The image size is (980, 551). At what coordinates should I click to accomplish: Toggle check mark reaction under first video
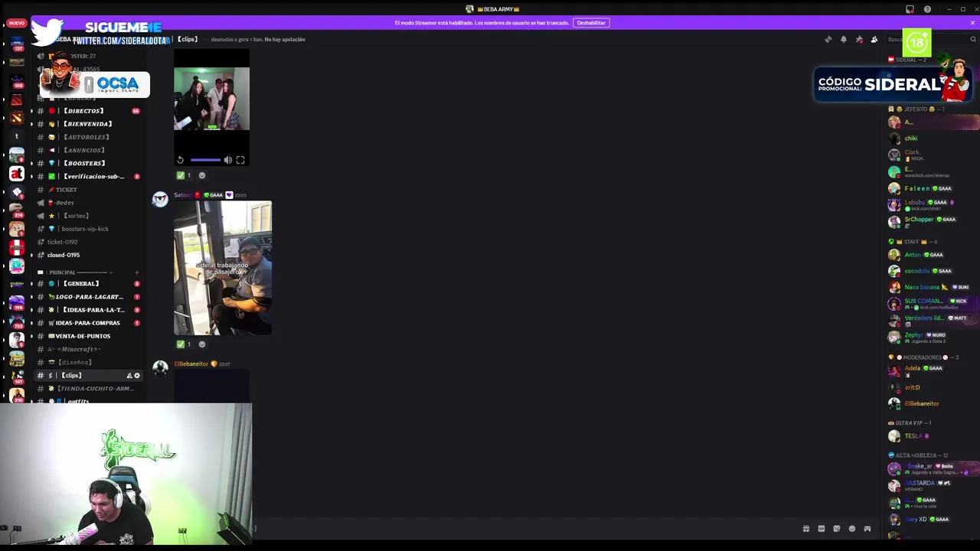click(x=185, y=175)
